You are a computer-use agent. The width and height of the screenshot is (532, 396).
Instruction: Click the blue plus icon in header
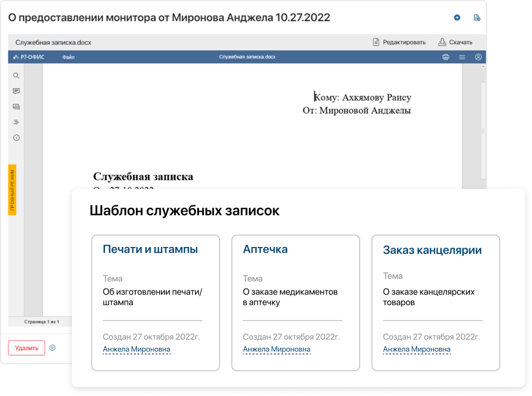[x=457, y=17]
